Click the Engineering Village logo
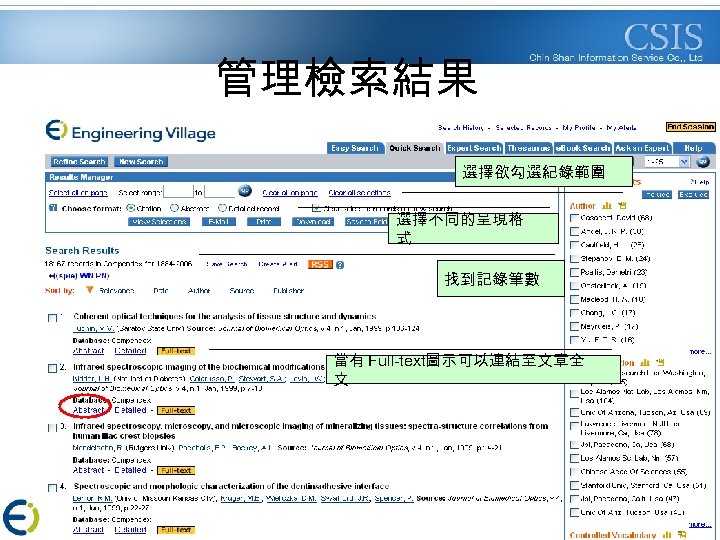The height and width of the screenshot is (540, 720). (131, 131)
